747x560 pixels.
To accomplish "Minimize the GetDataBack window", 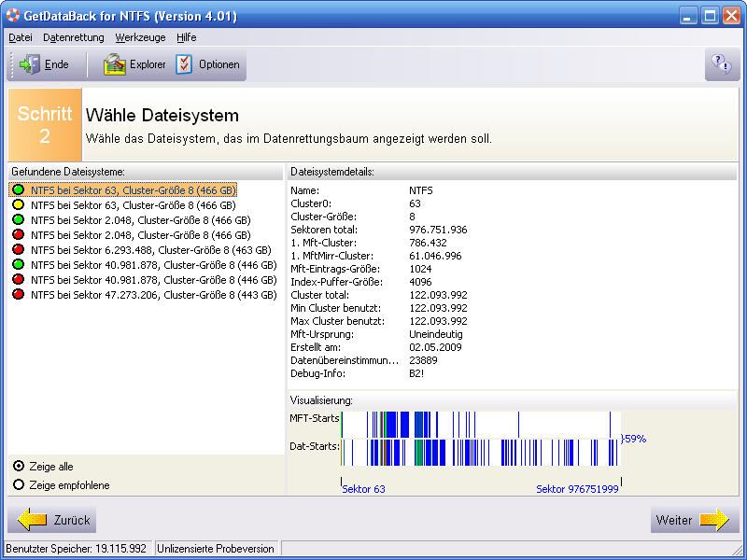I will [x=687, y=16].
